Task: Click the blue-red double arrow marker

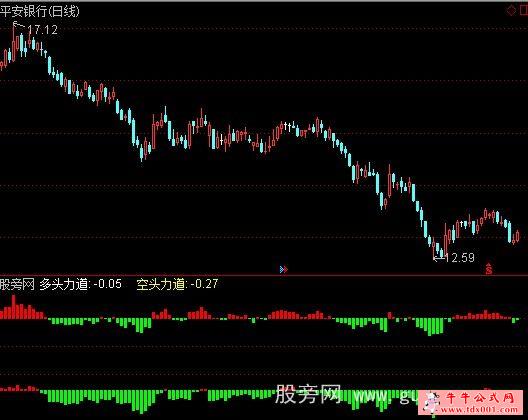Action: tap(284, 269)
